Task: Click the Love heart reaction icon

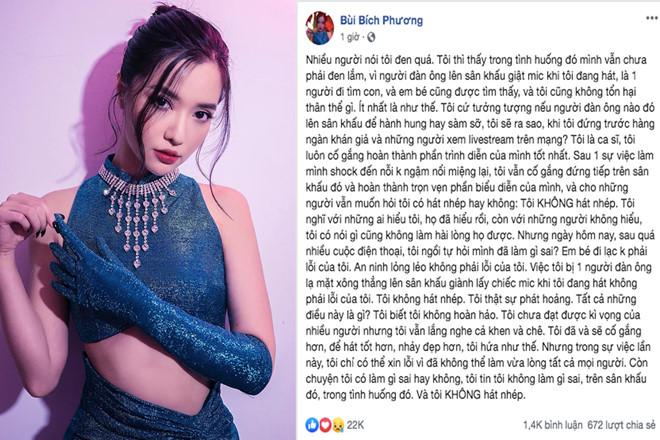Action: tap(325, 425)
